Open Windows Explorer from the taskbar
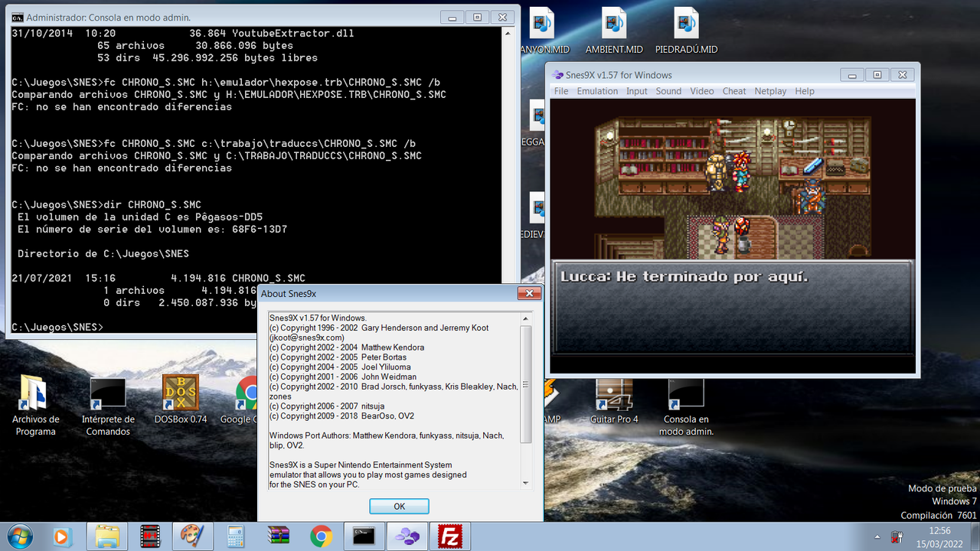 (x=106, y=536)
